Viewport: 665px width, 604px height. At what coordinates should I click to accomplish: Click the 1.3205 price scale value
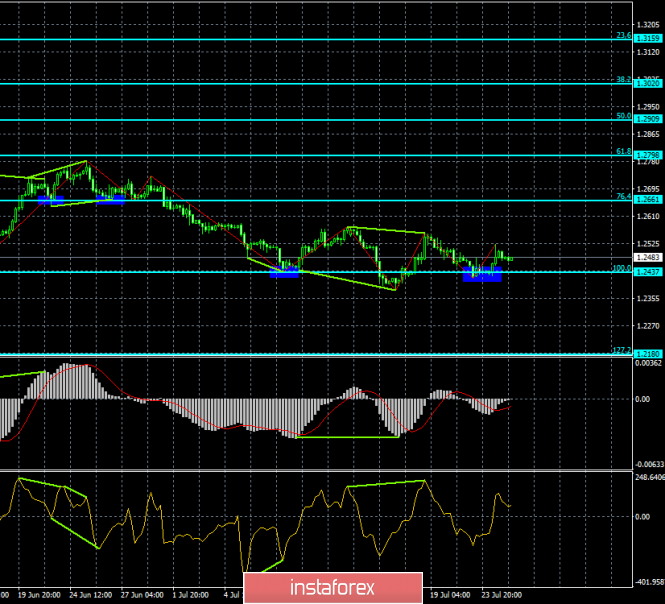(648, 25)
